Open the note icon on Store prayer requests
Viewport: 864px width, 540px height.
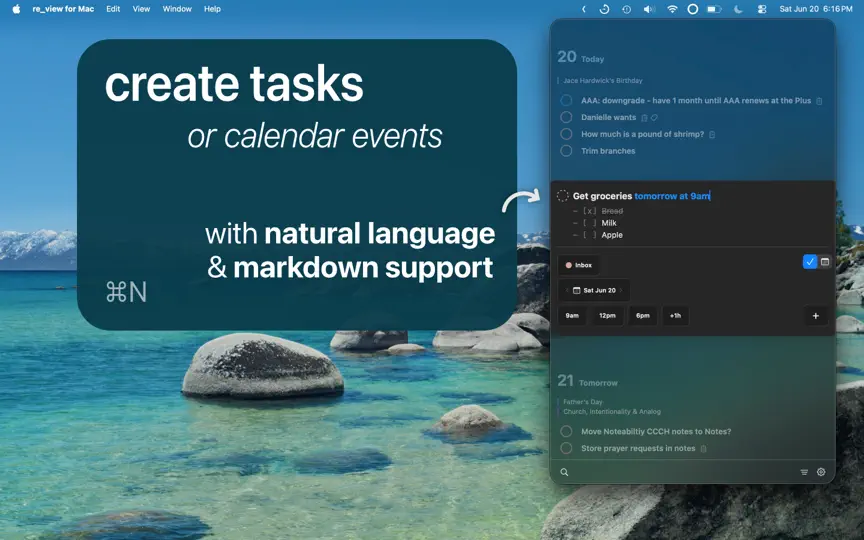point(703,449)
